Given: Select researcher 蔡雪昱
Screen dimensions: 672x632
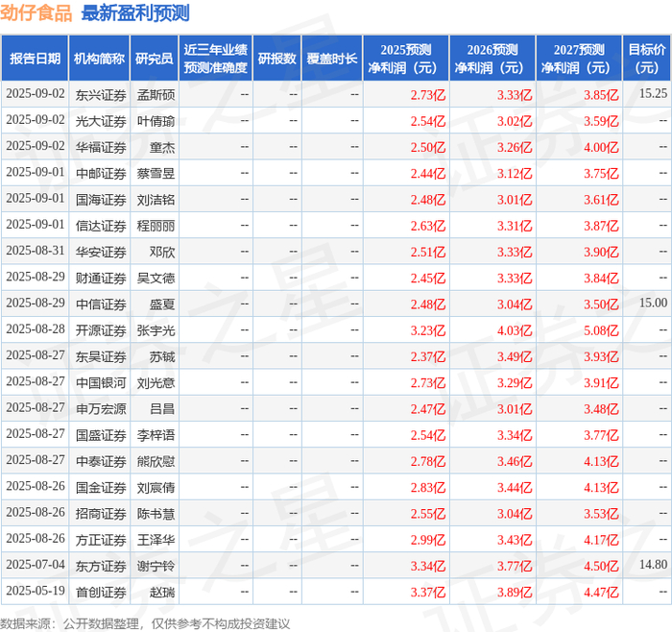Looking at the screenshot, I should pos(156,173).
